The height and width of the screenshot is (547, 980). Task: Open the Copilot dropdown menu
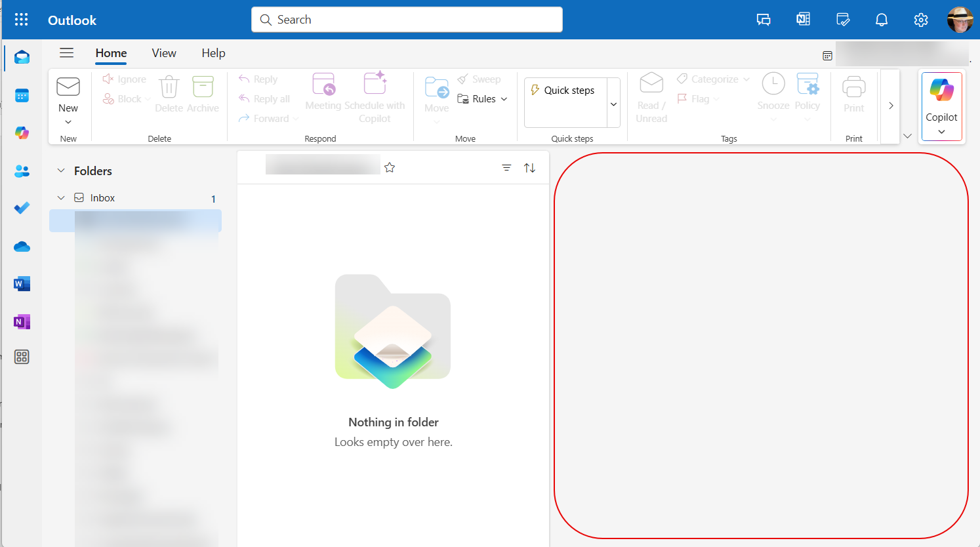tap(941, 131)
